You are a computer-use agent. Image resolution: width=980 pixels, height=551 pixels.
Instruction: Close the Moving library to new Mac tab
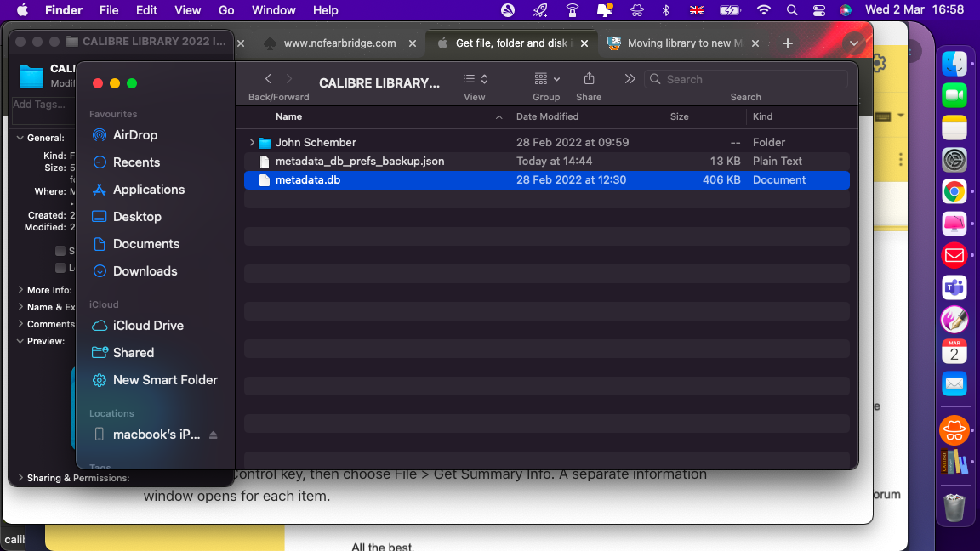tap(755, 43)
